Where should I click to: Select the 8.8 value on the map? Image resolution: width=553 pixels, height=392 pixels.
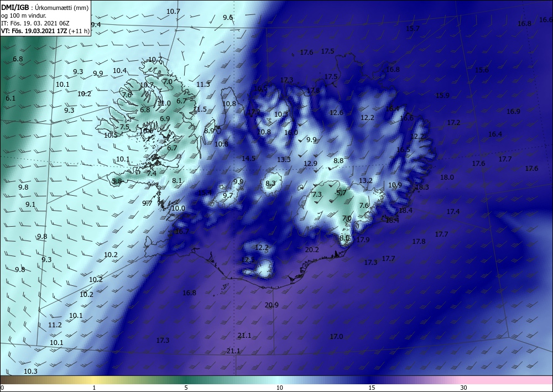point(338,161)
